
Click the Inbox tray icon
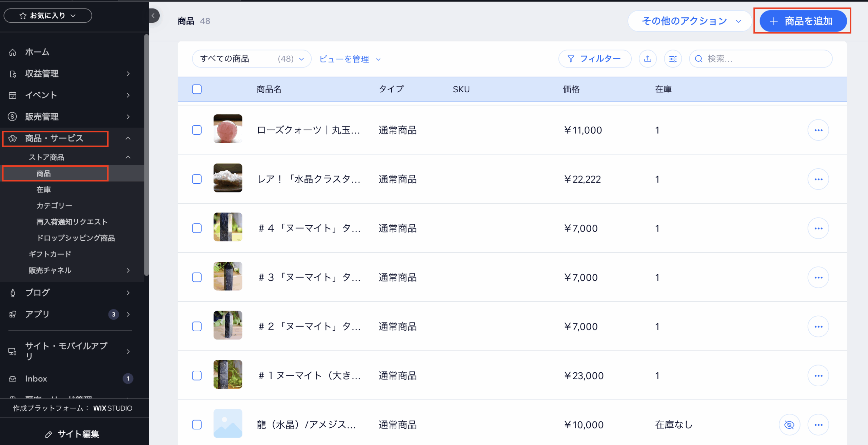coord(13,378)
